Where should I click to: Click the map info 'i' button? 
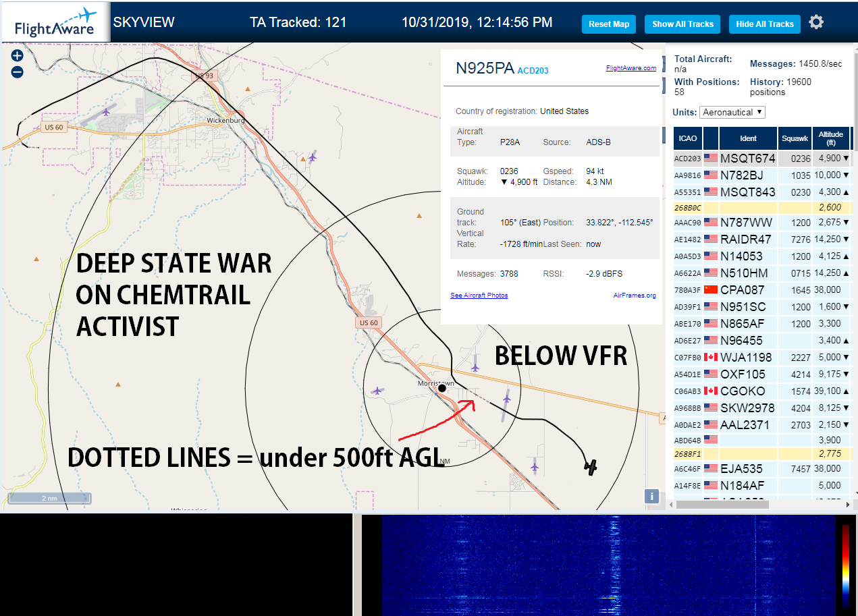[x=651, y=496]
